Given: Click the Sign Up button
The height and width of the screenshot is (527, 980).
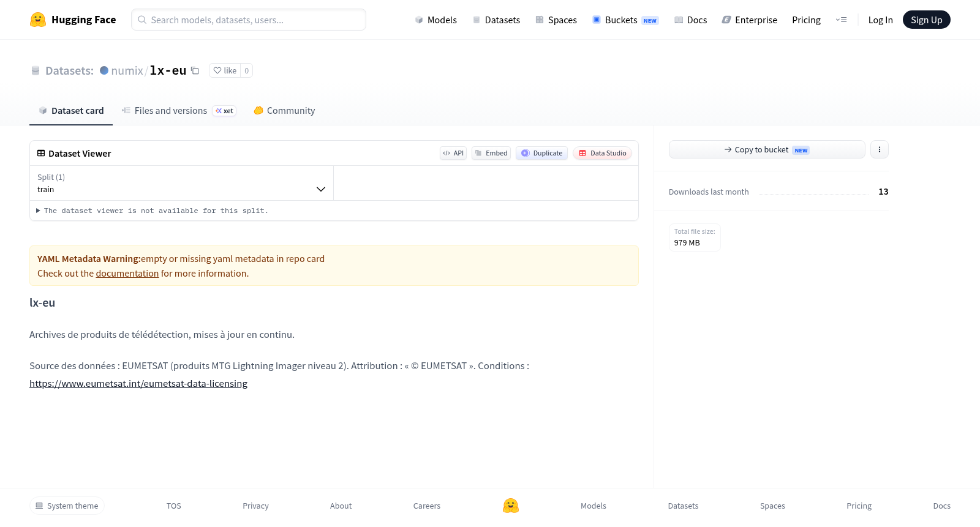Looking at the screenshot, I should pos(926,20).
